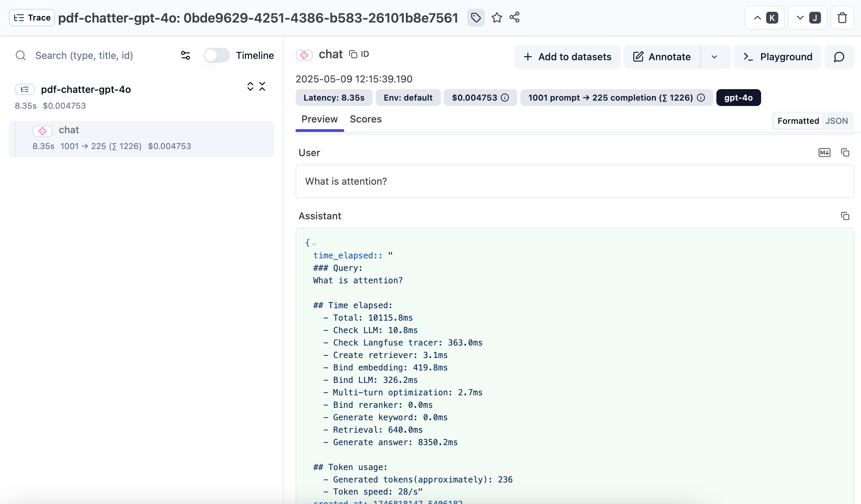
Task: Copy the Assistant message content
Action: pos(845,216)
